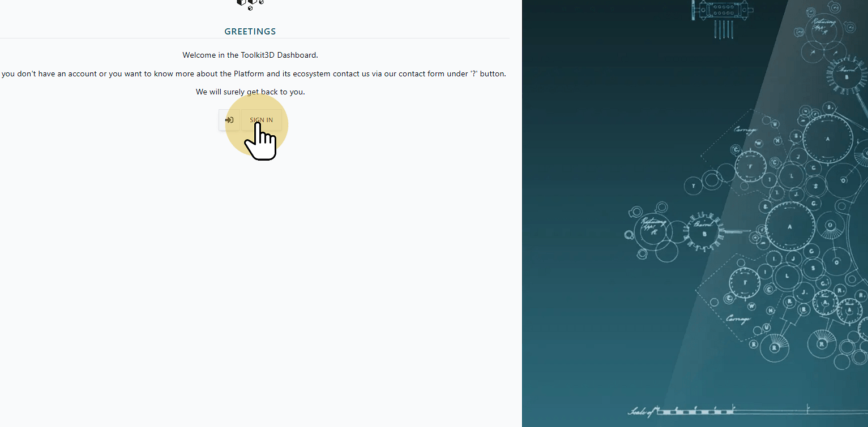Click 'Welcome in the Toolkit3D Dashboard.' text

point(250,55)
